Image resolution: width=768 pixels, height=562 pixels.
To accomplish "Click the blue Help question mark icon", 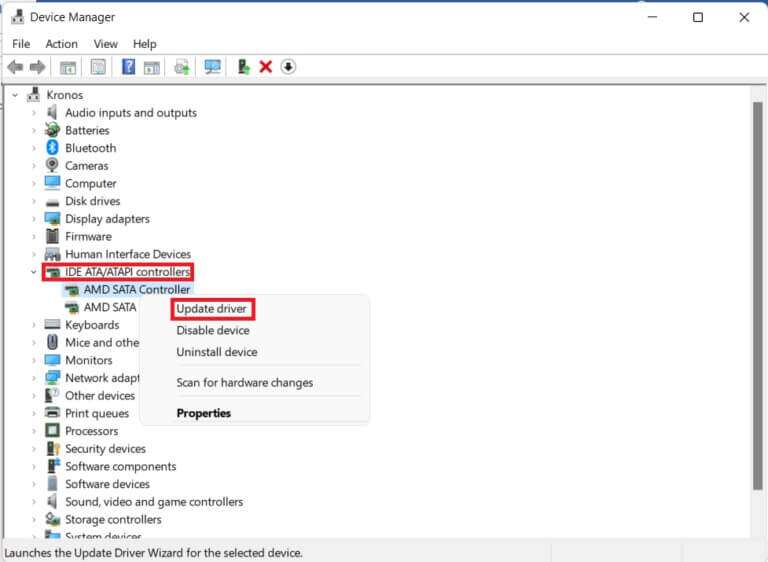I will pos(128,66).
